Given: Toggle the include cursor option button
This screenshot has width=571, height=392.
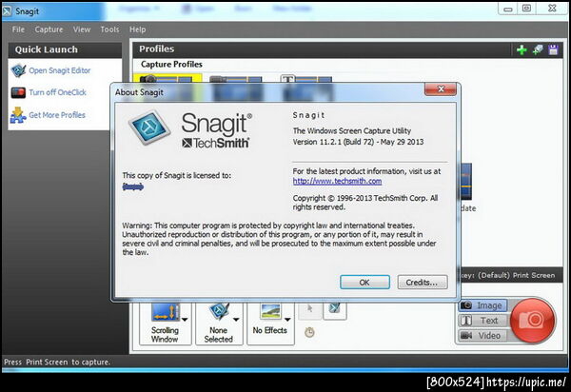Looking at the screenshot, I should tap(309, 309).
